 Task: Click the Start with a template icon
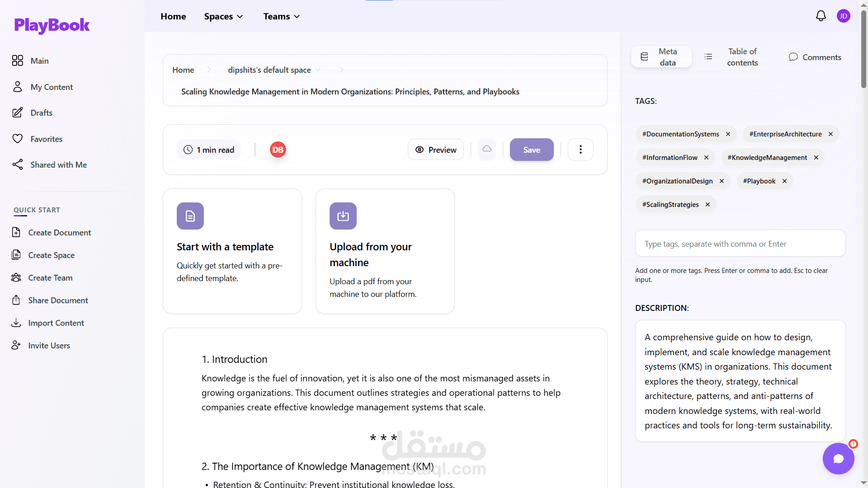click(x=190, y=216)
